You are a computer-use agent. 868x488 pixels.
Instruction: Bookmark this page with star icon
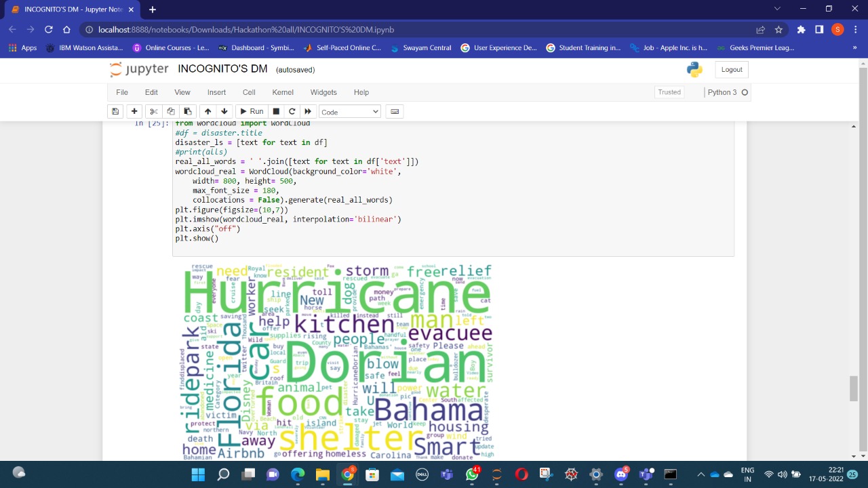[x=778, y=29]
